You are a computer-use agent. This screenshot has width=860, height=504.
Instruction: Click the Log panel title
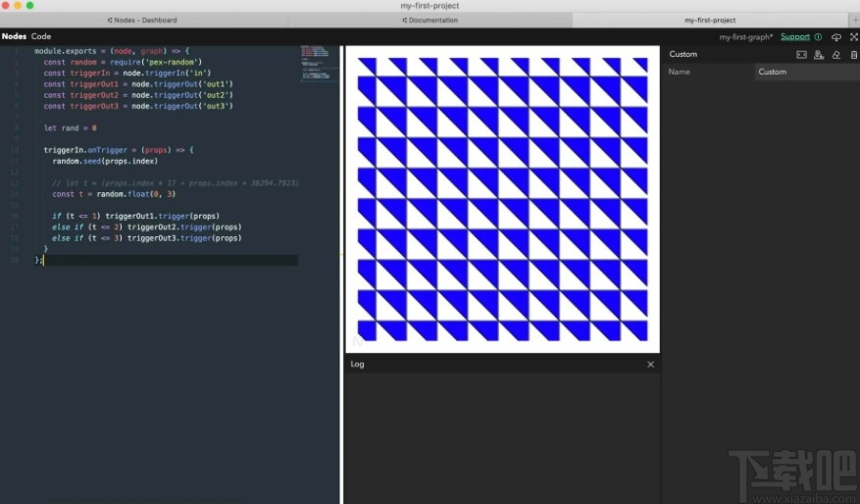357,364
